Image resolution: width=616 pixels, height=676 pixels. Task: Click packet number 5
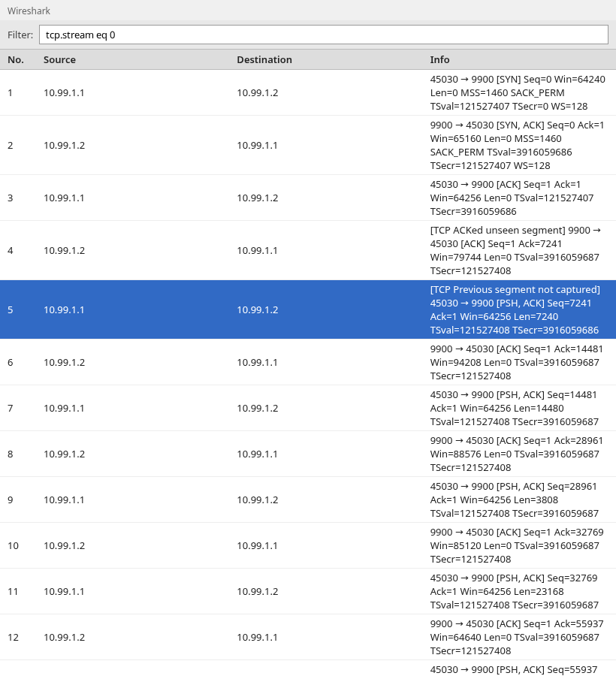pos(10,309)
